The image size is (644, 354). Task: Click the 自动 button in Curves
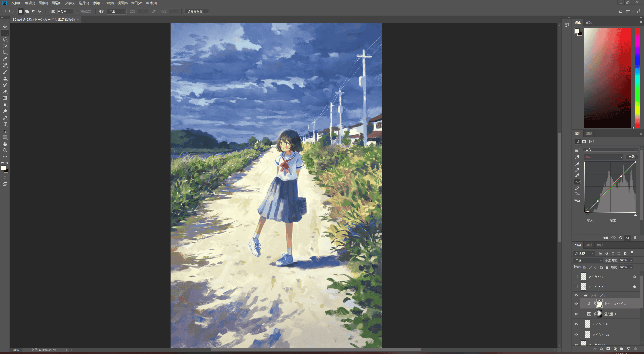coord(632,157)
